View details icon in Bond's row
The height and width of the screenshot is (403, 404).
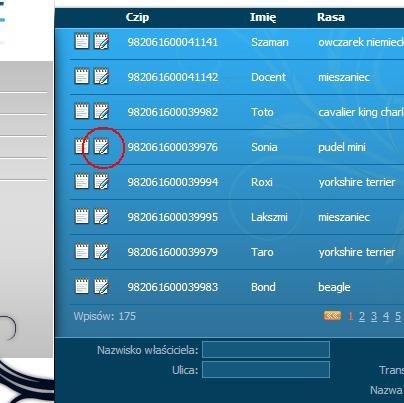(x=82, y=287)
